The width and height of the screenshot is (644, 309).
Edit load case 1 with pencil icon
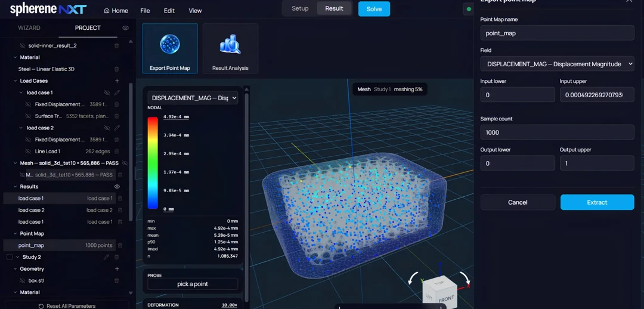point(117,93)
